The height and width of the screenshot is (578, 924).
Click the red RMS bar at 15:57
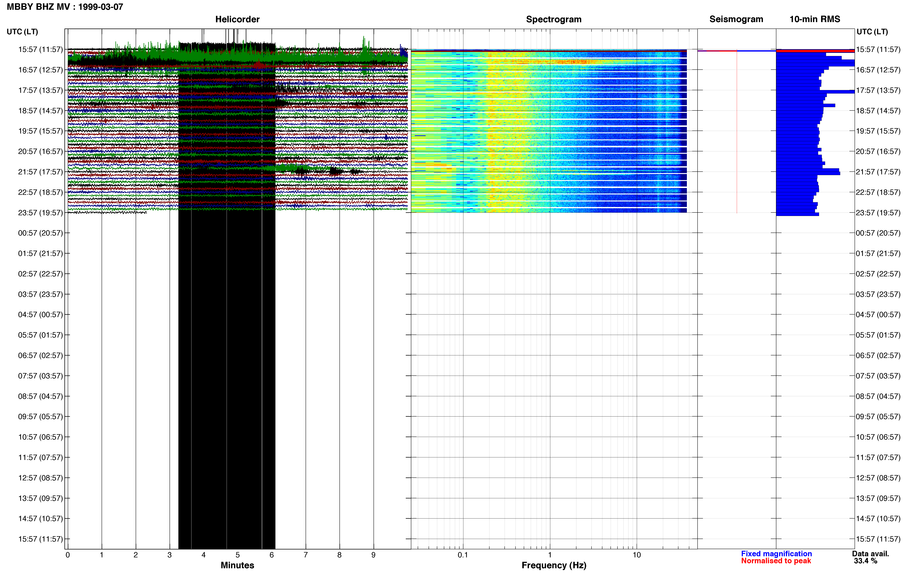[x=815, y=50]
